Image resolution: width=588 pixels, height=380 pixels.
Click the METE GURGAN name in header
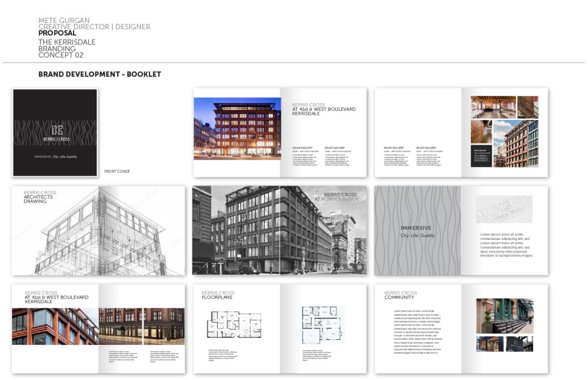pos(64,21)
